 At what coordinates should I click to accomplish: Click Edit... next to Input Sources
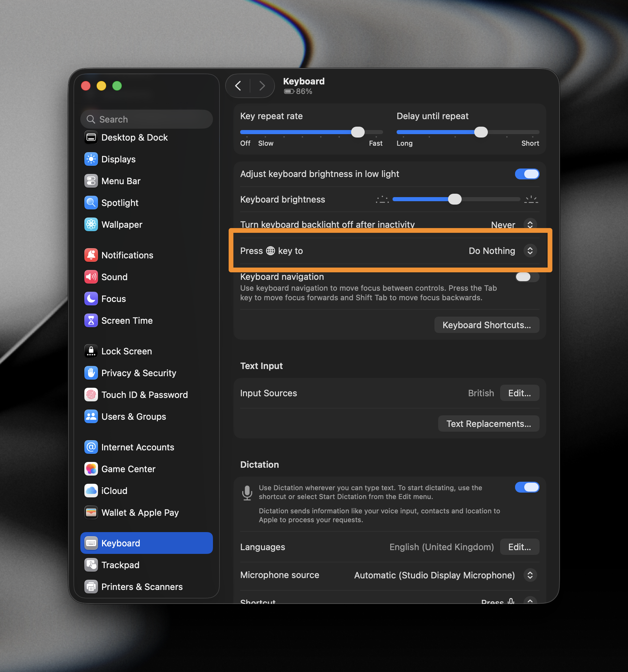519,393
